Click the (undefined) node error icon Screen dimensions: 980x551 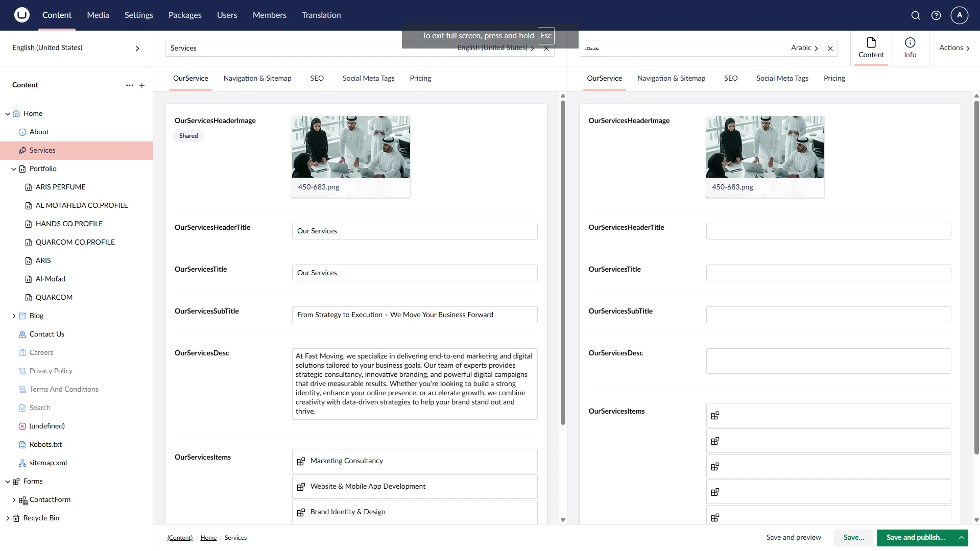(x=22, y=426)
